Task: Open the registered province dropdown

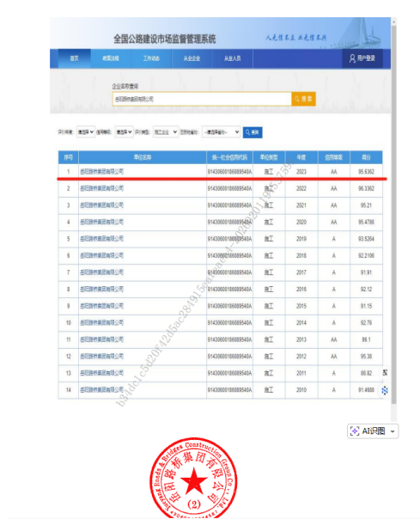Action: tap(222, 132)
